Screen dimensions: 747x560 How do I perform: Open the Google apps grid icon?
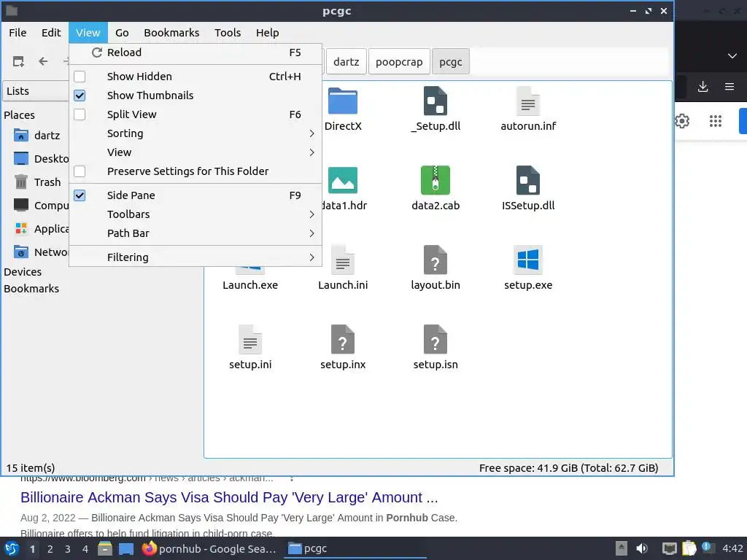(x=716, y=121)
